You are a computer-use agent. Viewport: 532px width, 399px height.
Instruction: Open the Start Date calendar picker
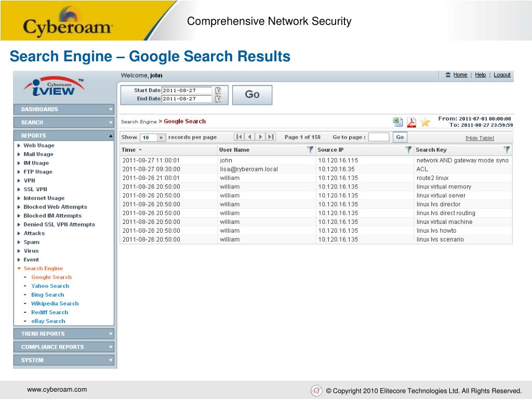[x=218, y=90]
